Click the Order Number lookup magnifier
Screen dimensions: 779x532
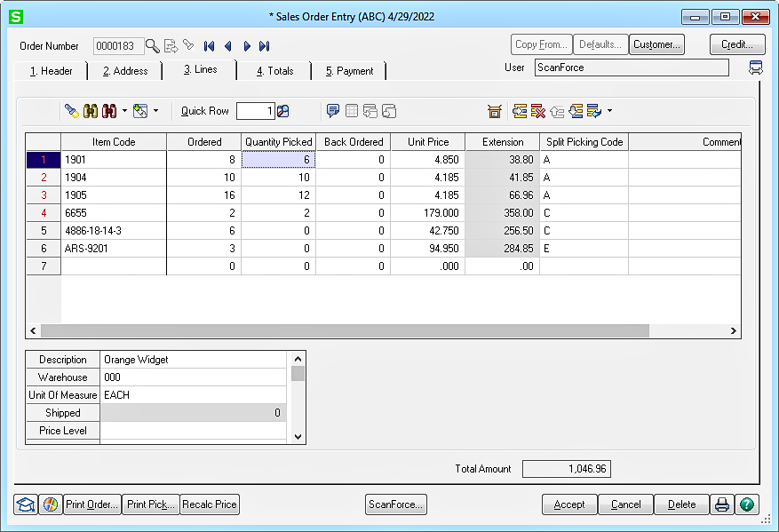click(153, 46)
